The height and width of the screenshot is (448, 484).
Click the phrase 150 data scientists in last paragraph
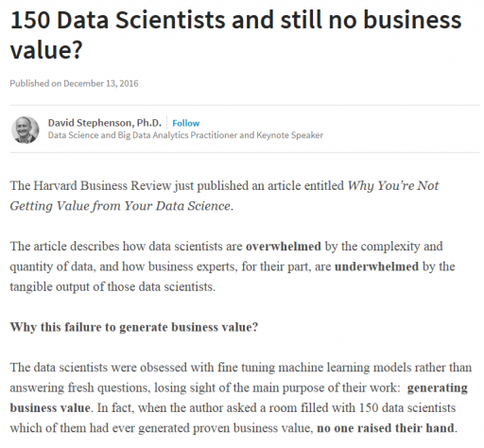point(407,408)
